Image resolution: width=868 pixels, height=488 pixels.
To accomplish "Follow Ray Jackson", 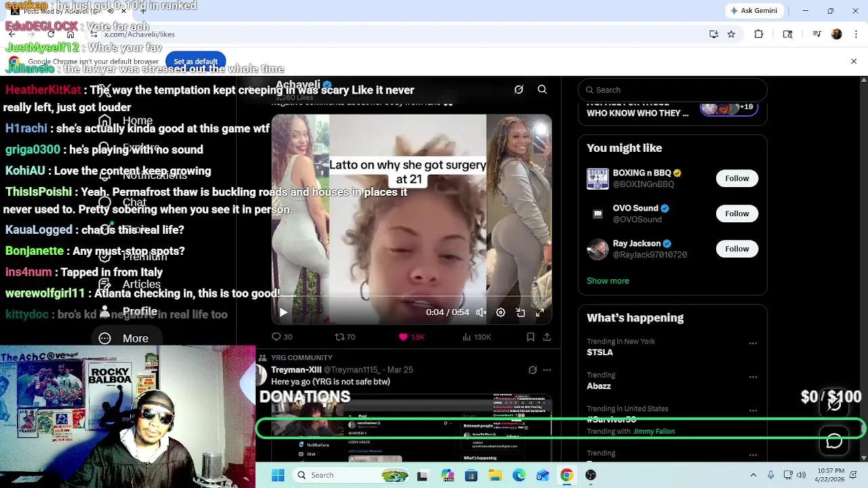I will pyautogui.click(x=736, y=249).
